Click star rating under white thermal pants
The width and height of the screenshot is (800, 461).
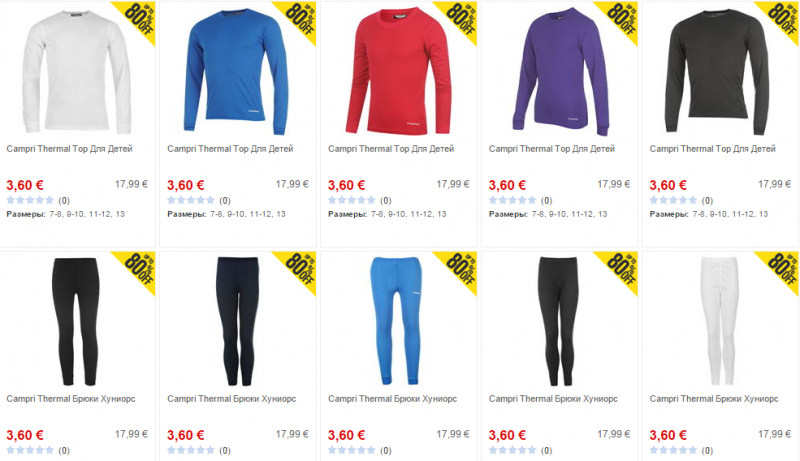coord(673,450)
